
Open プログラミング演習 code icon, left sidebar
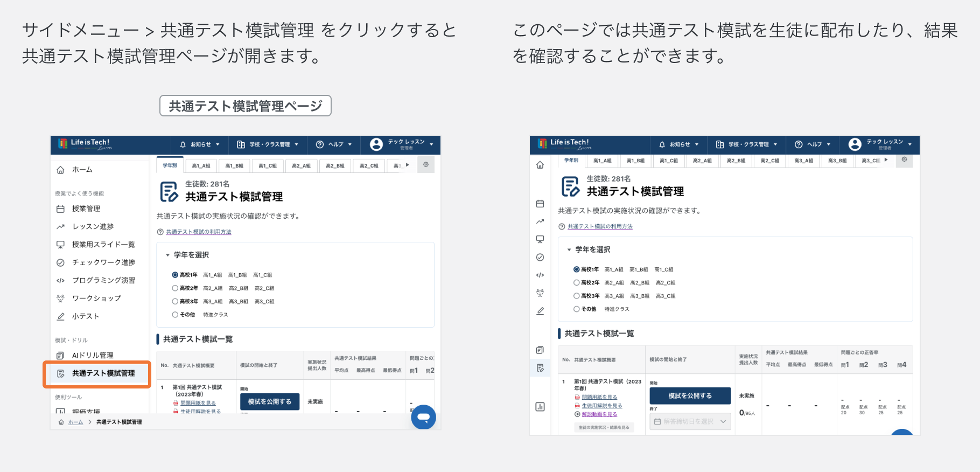pyautogui.click(x=60, y=280)
